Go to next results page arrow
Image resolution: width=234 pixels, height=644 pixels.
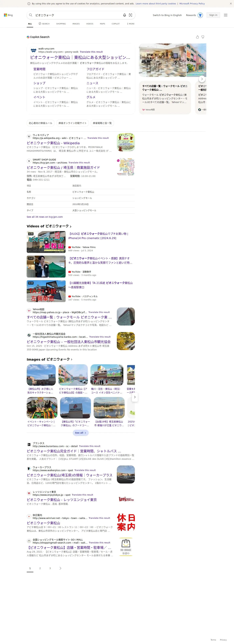60,568
